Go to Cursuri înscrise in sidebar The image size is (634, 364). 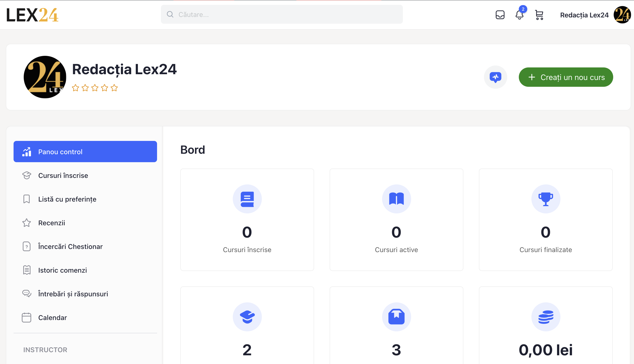tap(63, 175)
